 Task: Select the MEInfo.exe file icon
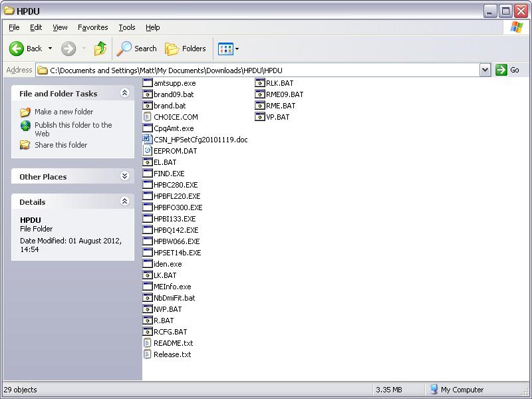coord(148,287)
